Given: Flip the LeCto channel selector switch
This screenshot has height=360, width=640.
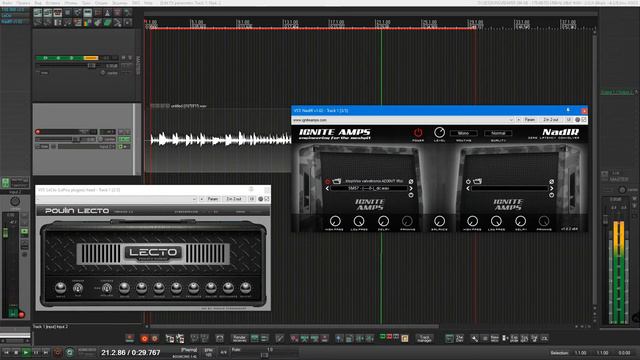Looking at the screenshot, I should pyautogui.click(x=107, y=288).
